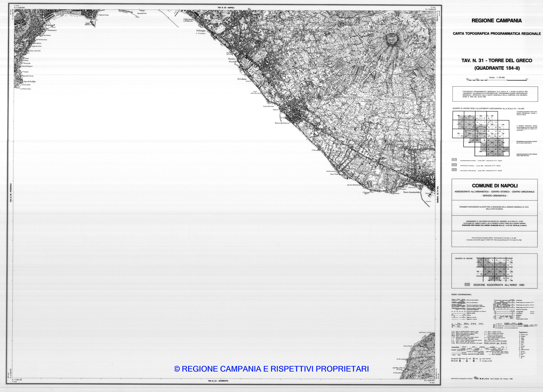
Task: Click the "Sannazzaro" map label
Action: (x=52, y=30)
